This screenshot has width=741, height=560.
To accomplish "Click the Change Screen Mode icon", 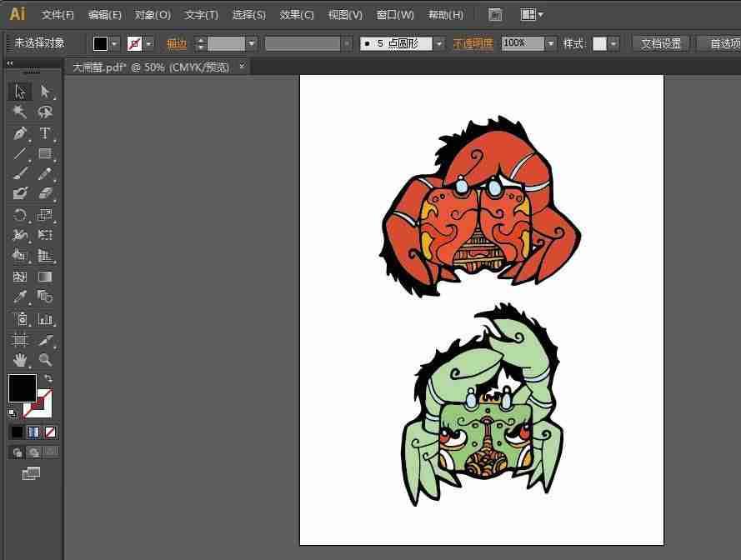I will coord(31,473).
